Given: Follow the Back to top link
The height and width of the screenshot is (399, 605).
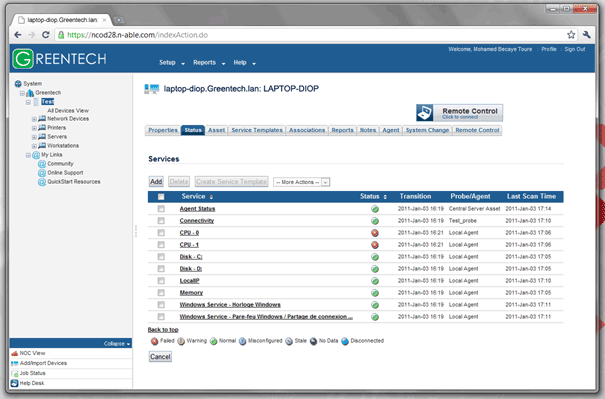Looking at the screenshot, I should click(163, 330).
